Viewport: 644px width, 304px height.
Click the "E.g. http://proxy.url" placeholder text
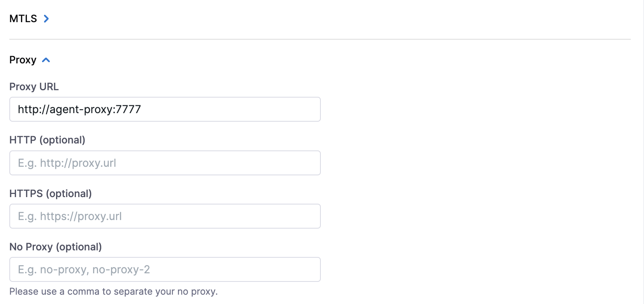pos(67,163)
